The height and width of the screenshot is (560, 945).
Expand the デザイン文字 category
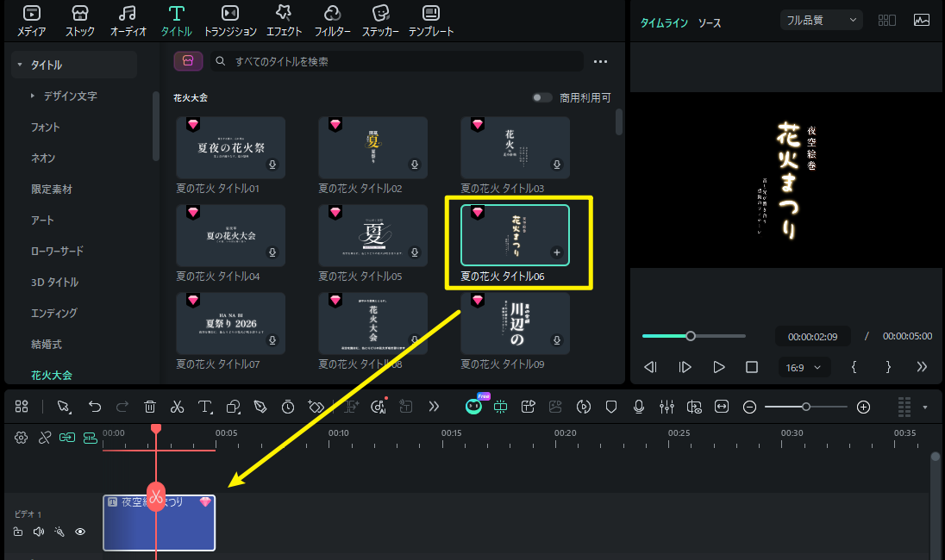pyautogui.click(x=70, y=96)
